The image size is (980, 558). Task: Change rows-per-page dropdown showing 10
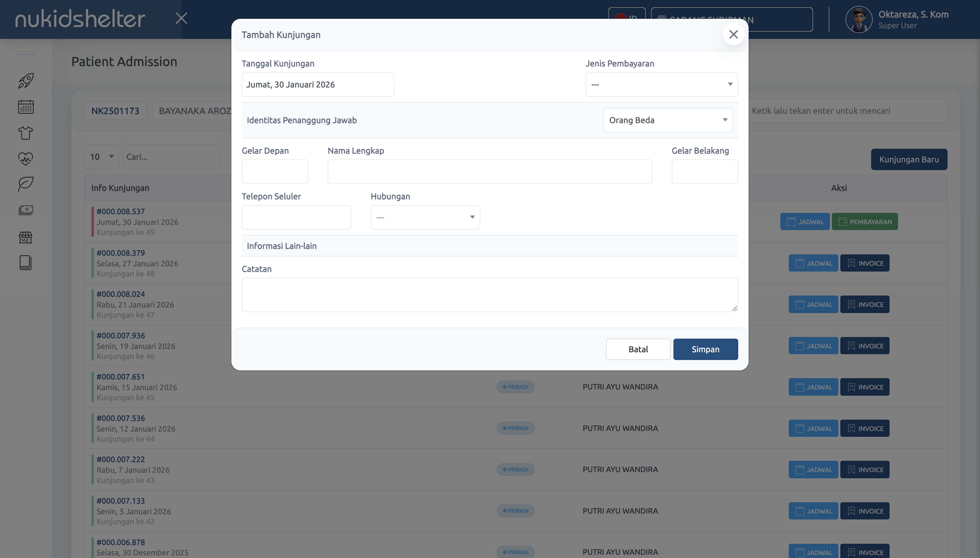(x=101, y=157)
